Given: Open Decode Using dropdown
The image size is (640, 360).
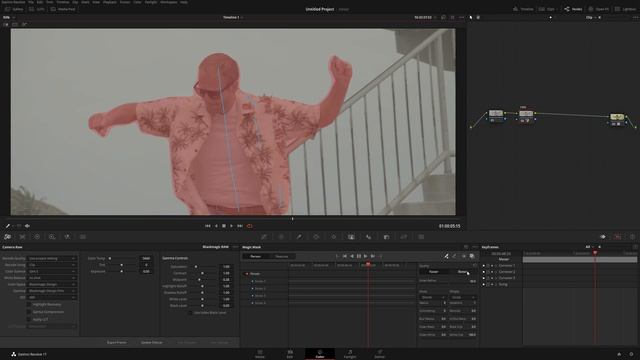Looking at the screenshot, I should pyautogui.click(x=51, y=265).
